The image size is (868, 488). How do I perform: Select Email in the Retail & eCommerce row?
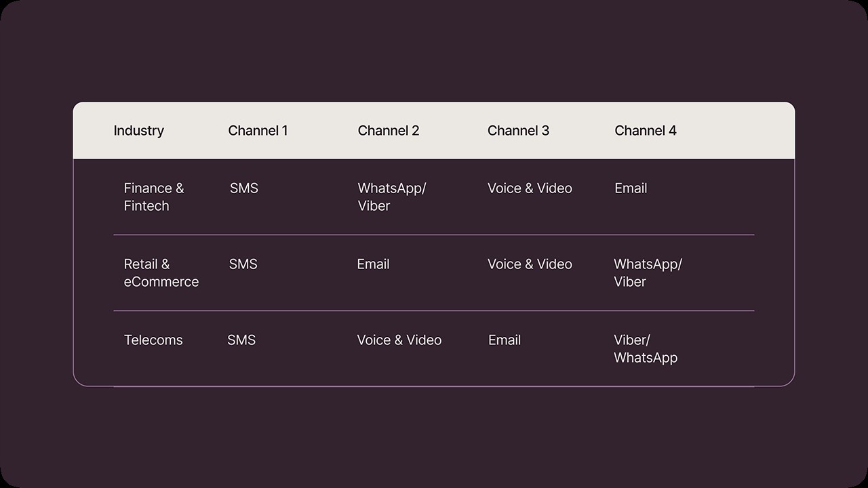pyautogui.click(x=373, y=264)
